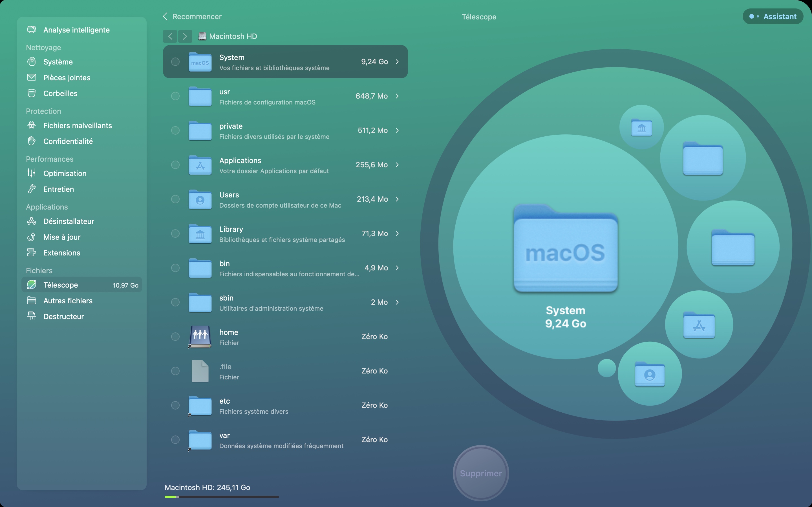Click the Confidentialité hand icon
This screenshot has height=507, width=812.
(32, 141)
